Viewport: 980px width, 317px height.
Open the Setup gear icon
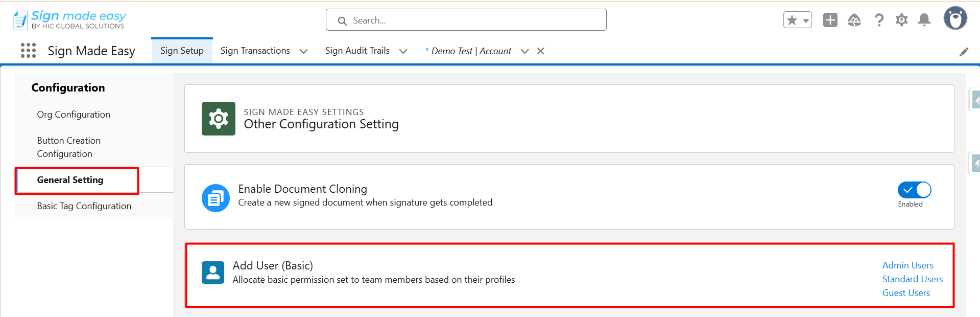pos(901,20)
